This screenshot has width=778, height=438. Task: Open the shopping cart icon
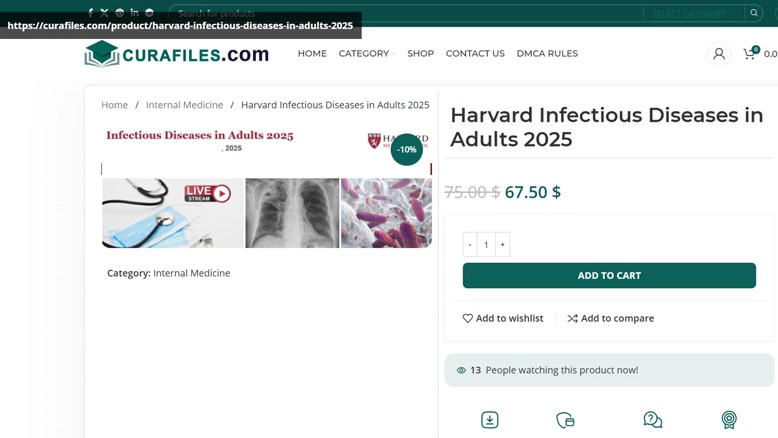(750, 53)
